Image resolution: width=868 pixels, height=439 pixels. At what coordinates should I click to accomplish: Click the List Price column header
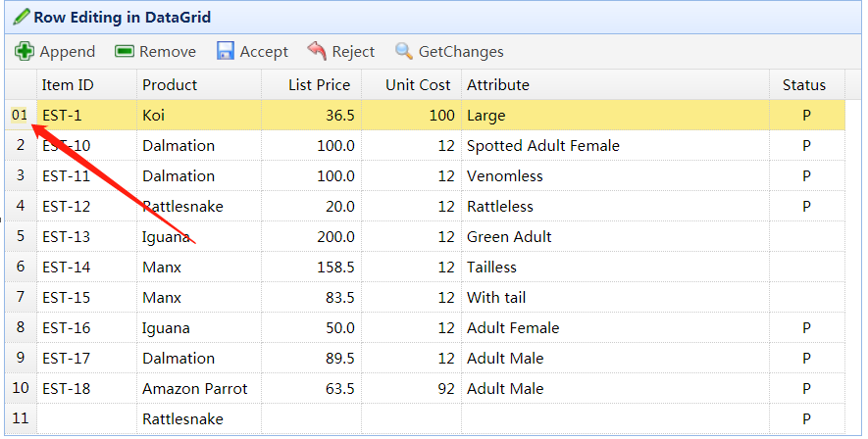click(x=319, y=85)
